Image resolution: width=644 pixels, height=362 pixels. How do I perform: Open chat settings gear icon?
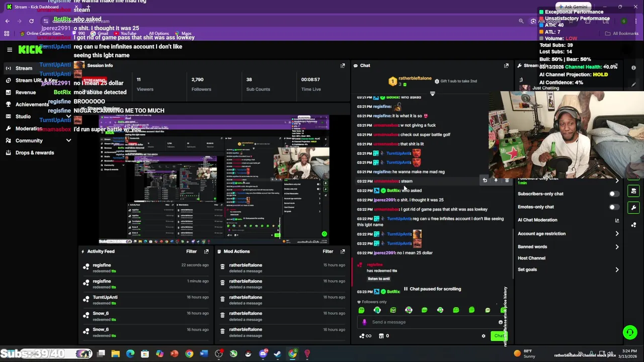coord(484,336)
